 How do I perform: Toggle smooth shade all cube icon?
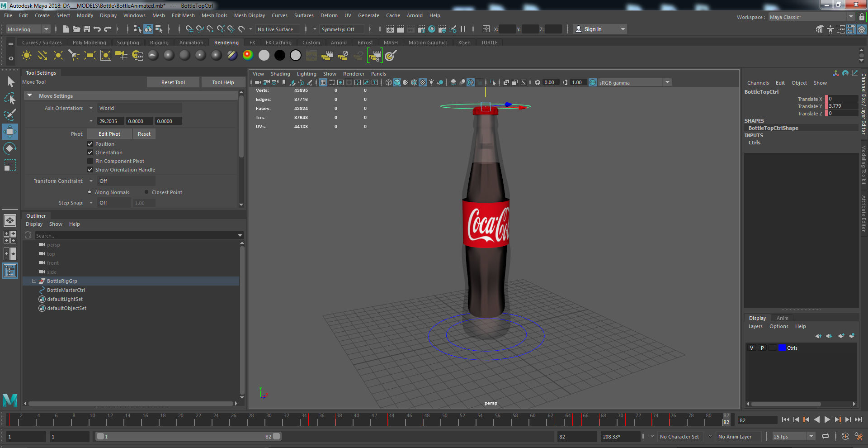pos(397,82)
